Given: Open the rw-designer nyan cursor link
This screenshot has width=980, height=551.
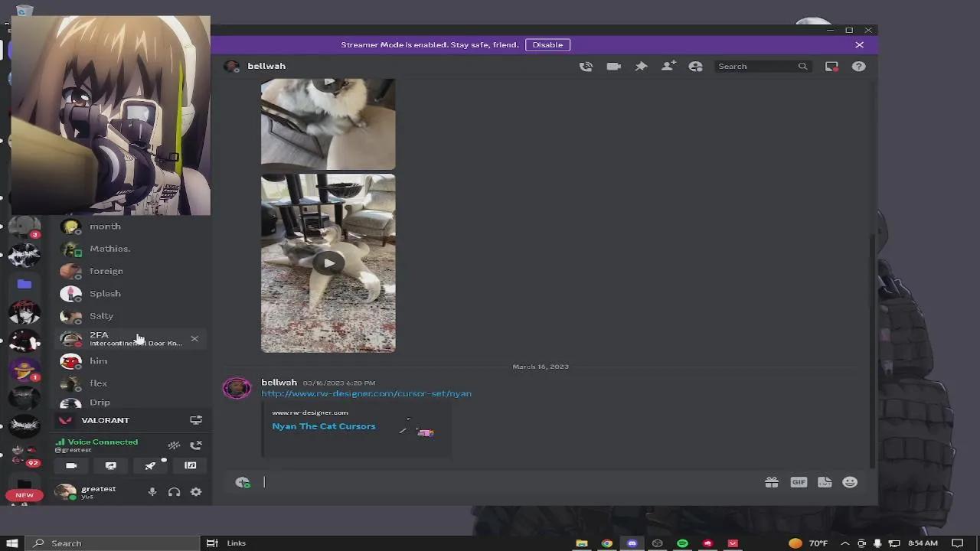Looking at the screenshot, I should click(x=366, y=393).
